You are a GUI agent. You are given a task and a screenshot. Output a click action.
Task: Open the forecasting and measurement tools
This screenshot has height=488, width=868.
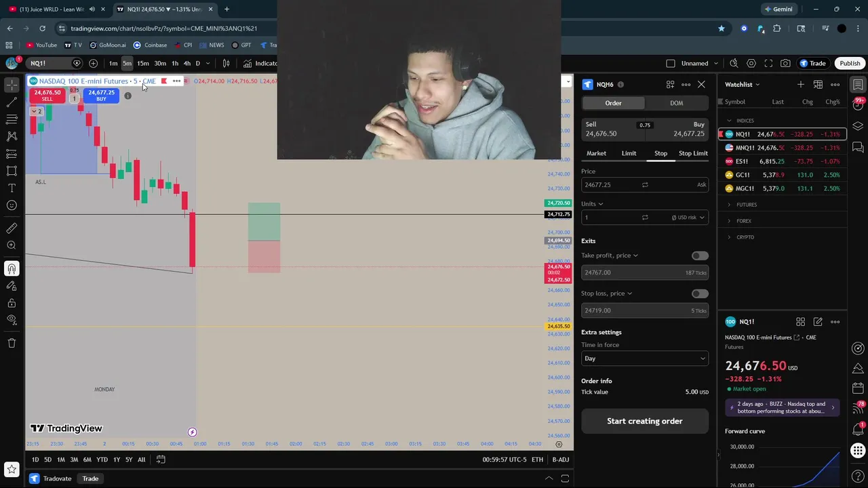12,154
